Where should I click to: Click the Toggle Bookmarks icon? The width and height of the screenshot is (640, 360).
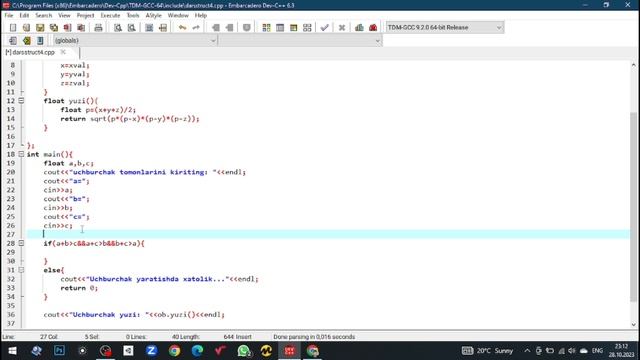coord(27,40)
